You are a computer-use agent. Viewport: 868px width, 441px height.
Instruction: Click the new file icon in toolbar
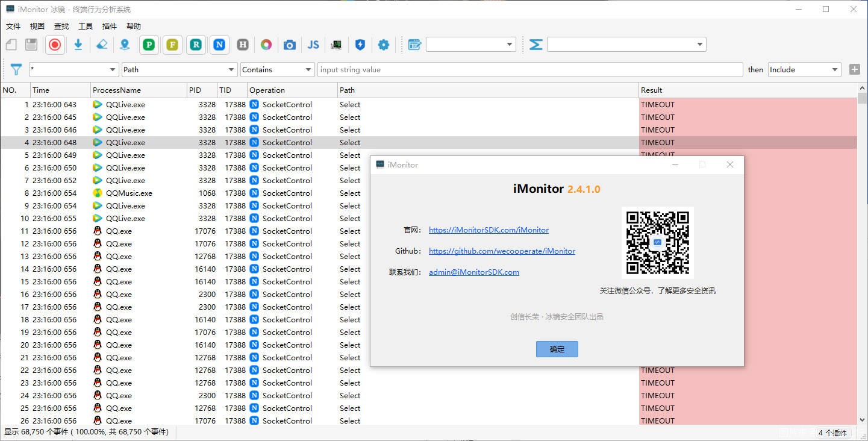point(11,45)
